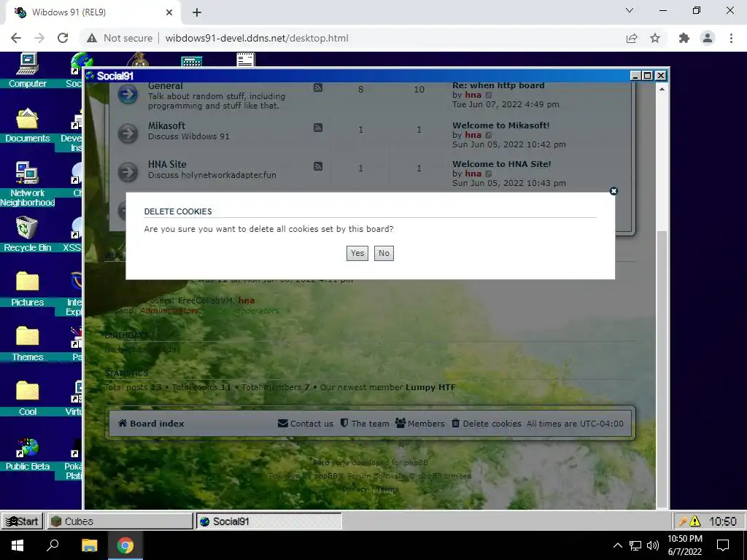Select Social91 taskbar item
Viewport: 747px width, 560px height.
pos(269,521)
